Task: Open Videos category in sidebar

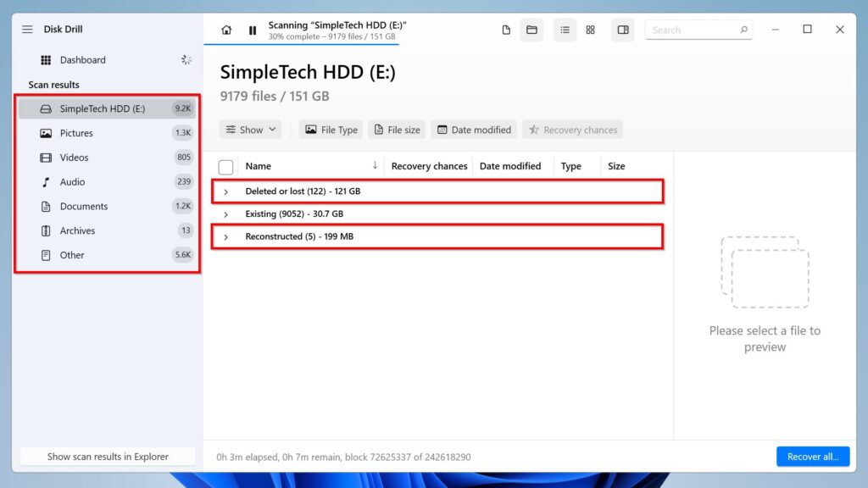Action: coord(74,158)
